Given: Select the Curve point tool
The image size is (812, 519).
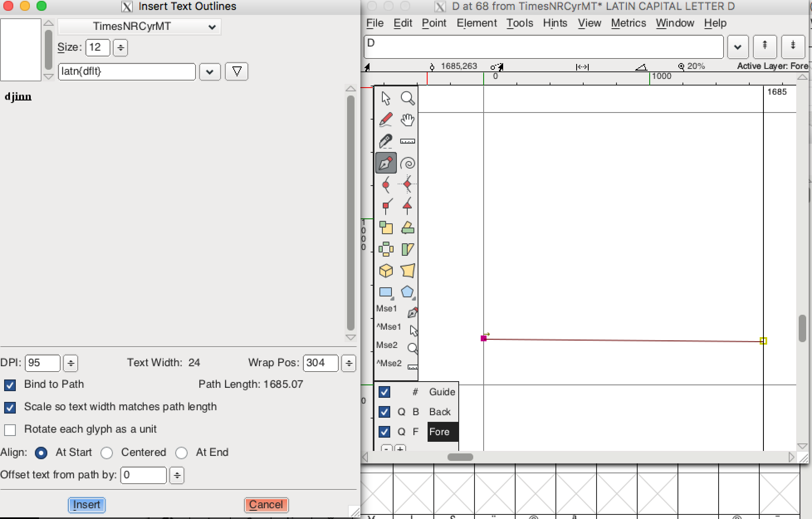Looking at the screenshot, I should click(x=386, y=185).
